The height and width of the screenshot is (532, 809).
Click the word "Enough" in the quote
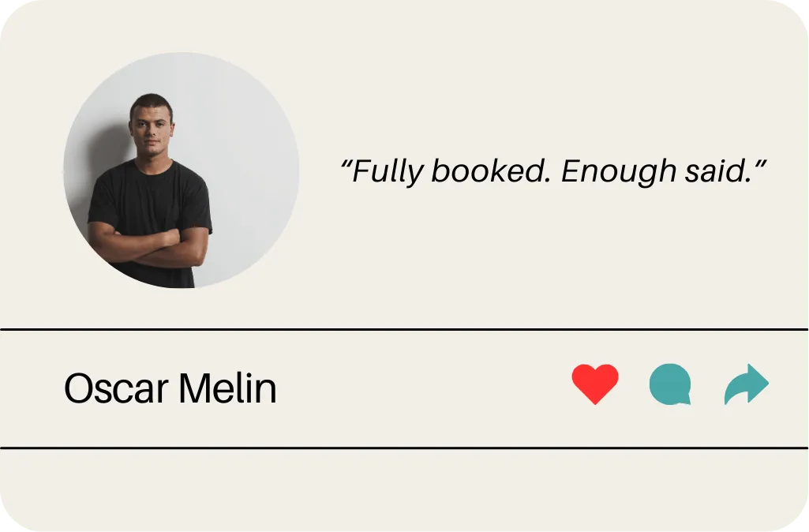619,171
